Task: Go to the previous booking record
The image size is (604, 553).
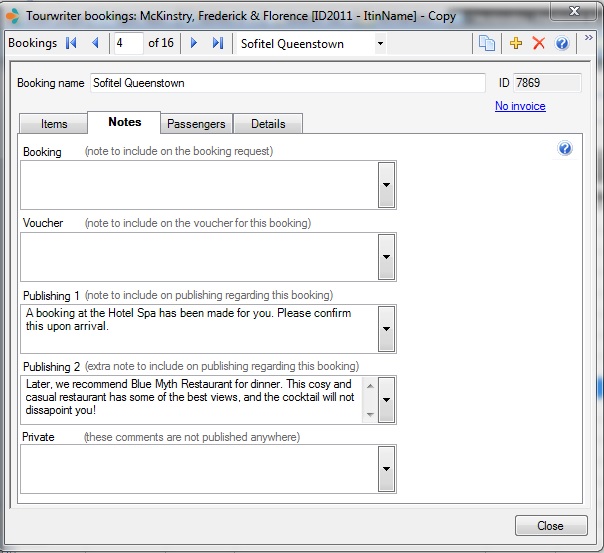Action: (95, 44)
